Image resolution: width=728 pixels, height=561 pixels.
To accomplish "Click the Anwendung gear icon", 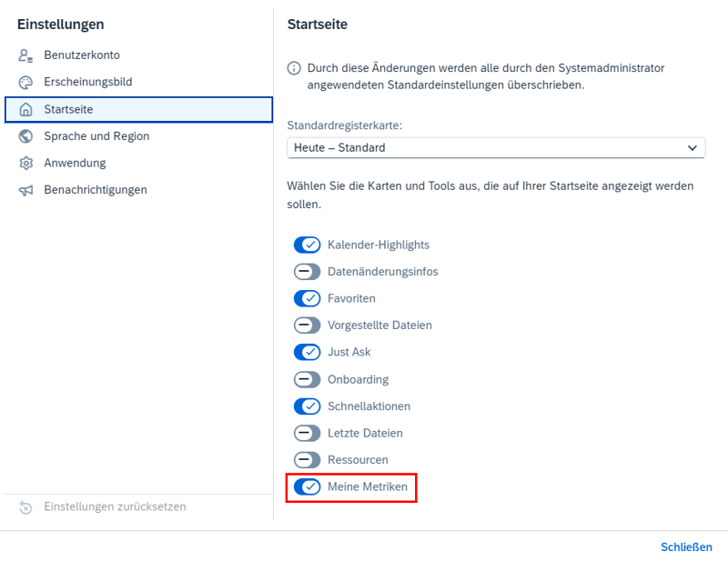I will 25,164.
